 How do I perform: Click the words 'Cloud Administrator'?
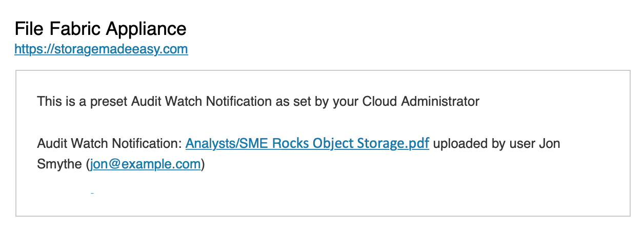click(x=420, y=101)
